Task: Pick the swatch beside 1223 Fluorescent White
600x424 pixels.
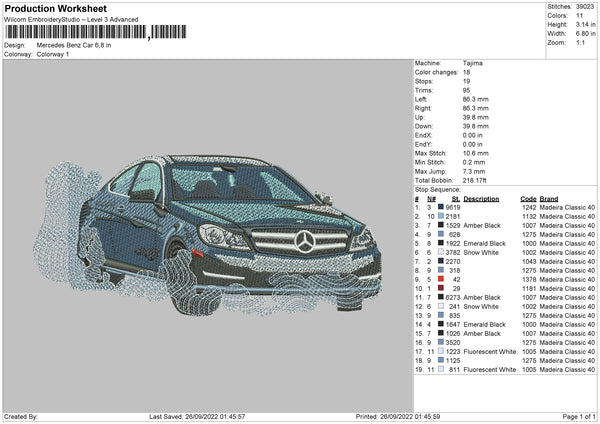Action: pos(441,352)
